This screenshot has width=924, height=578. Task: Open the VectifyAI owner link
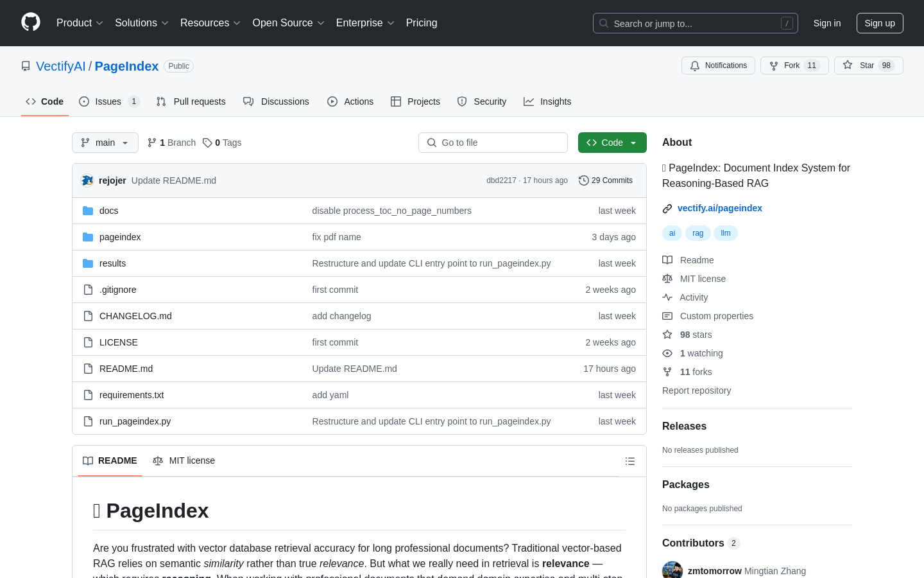(x=61, y=66)
